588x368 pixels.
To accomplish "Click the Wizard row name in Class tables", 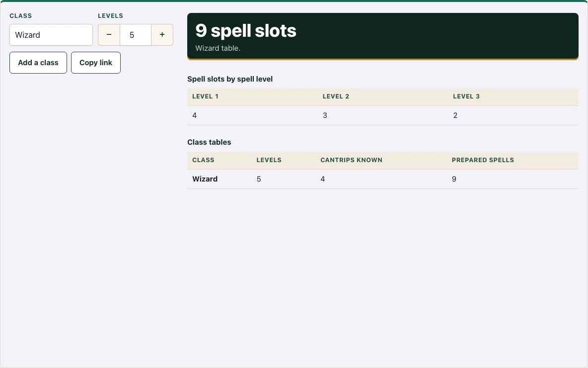I will [x=205, y=179].
